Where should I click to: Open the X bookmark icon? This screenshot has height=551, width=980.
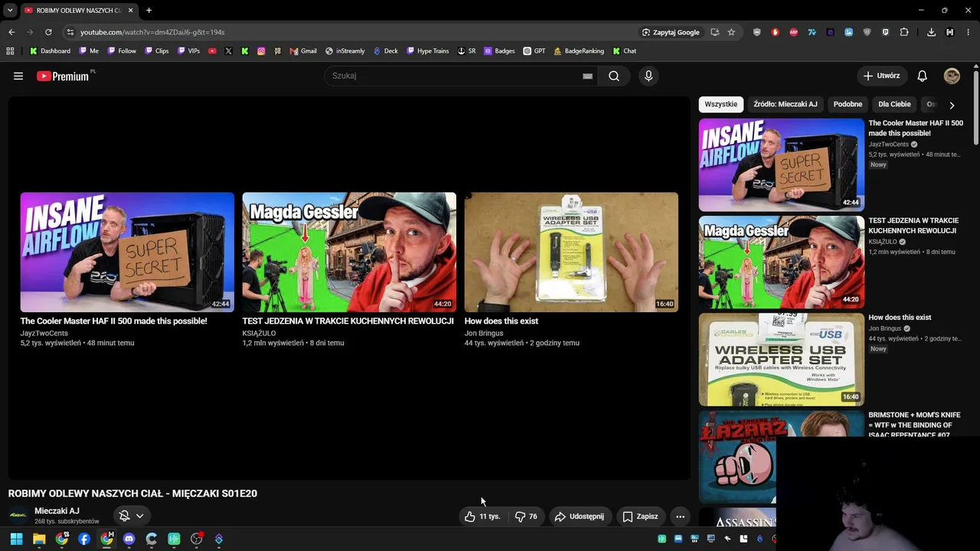click(x=228, y=51)
